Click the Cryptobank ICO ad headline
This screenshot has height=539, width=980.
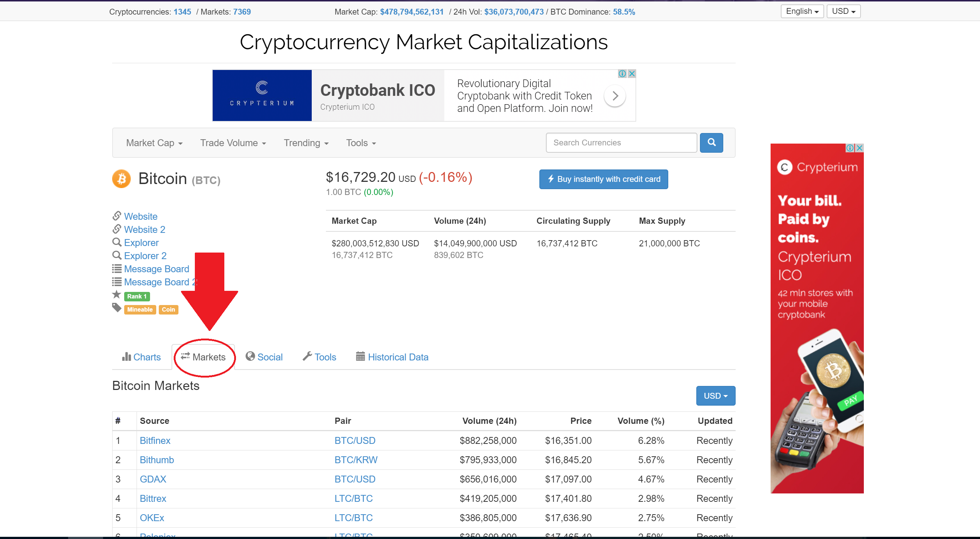(377, 90)
